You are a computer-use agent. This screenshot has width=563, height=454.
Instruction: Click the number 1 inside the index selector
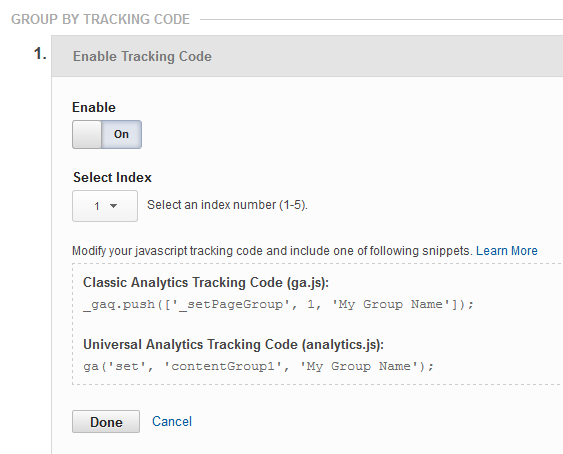click(97, 206)
